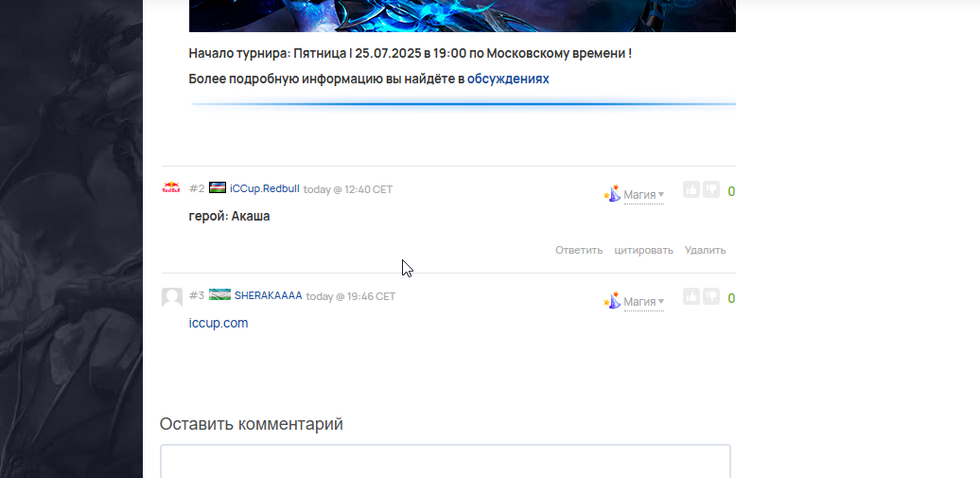Open SHERAKAAAA user profile

[268, 295]
